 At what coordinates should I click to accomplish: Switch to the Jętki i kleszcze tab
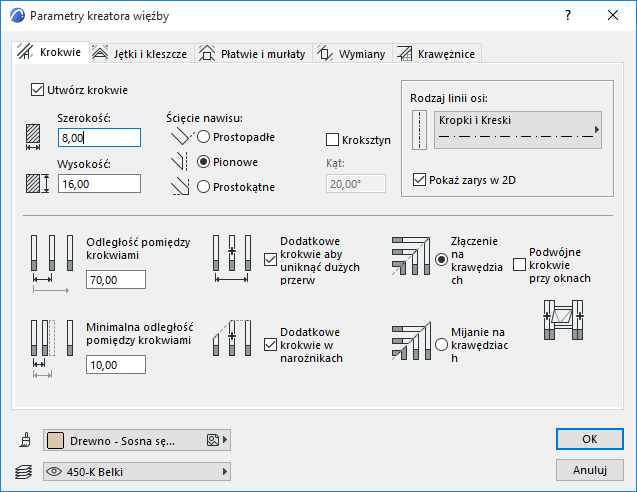tap(140, 53)
